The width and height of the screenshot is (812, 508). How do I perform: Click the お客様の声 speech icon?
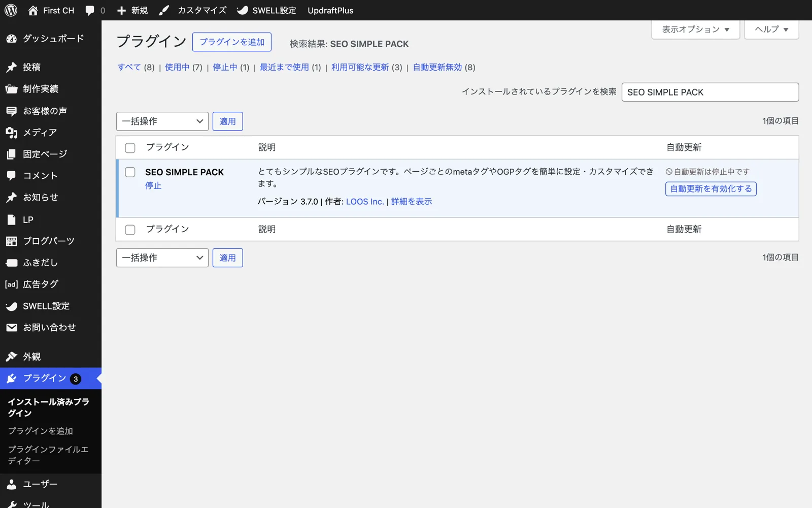pos(11,111)
